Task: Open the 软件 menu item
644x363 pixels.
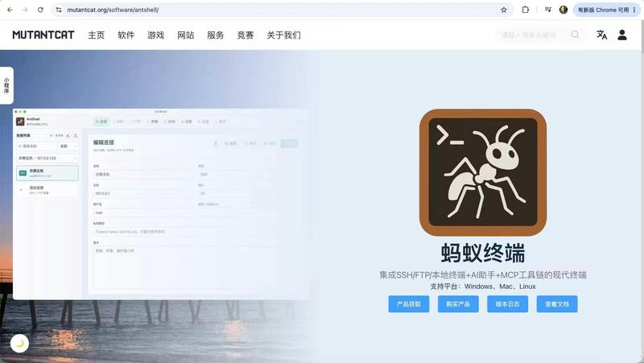Action: tap(126, 35)
